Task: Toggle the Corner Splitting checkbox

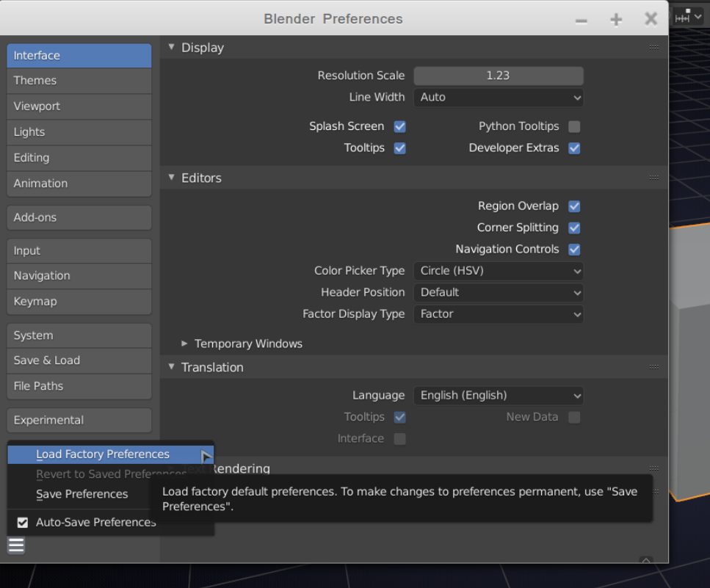Action: 574,228
